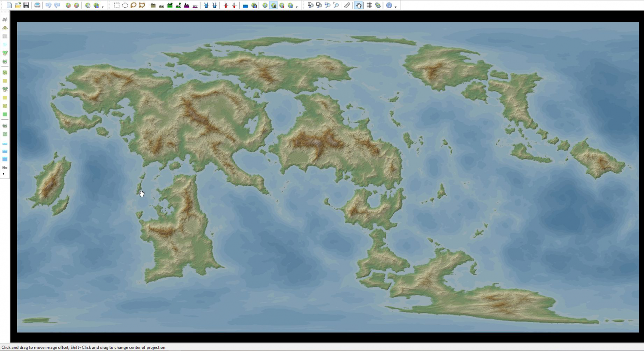Save the current world
644x351 pixels.
pos(26,5)
